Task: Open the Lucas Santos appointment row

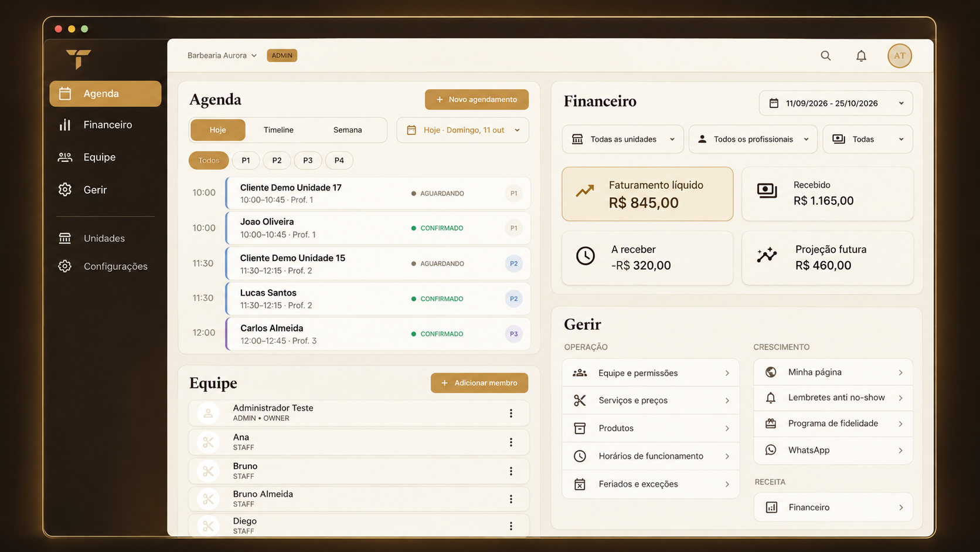Action: pos(378,299)
